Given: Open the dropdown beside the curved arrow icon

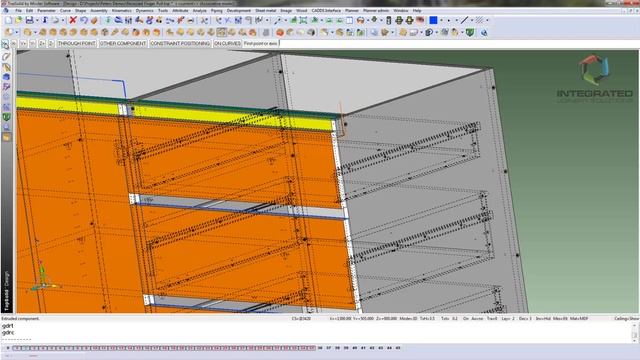Looking at the screenshot, I should point(64,20).
